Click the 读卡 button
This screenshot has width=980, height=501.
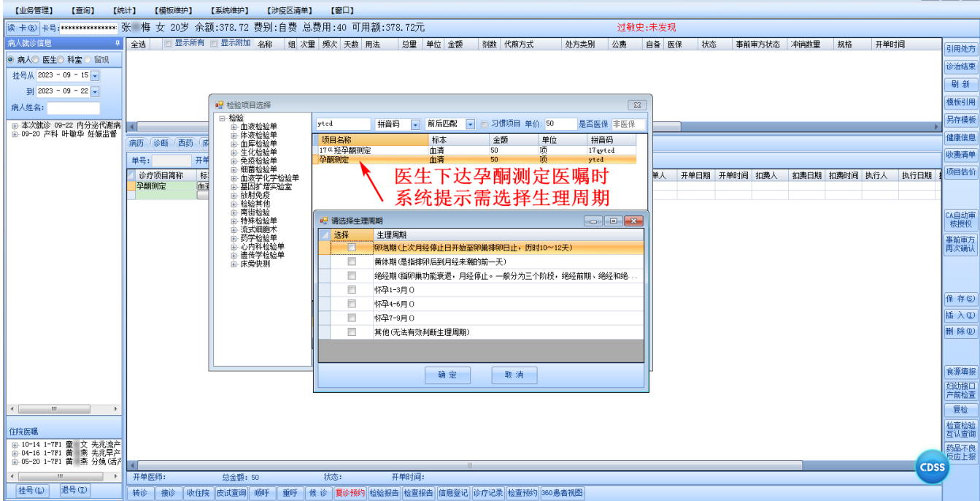click(21, 28)
